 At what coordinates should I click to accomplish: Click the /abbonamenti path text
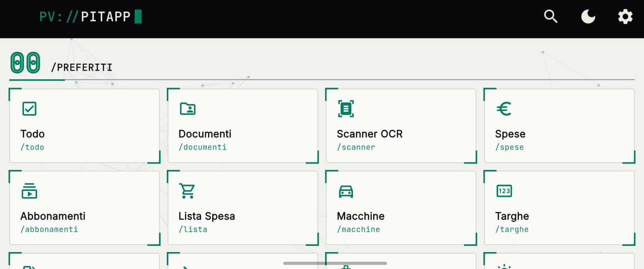click(x=49, y=229)
